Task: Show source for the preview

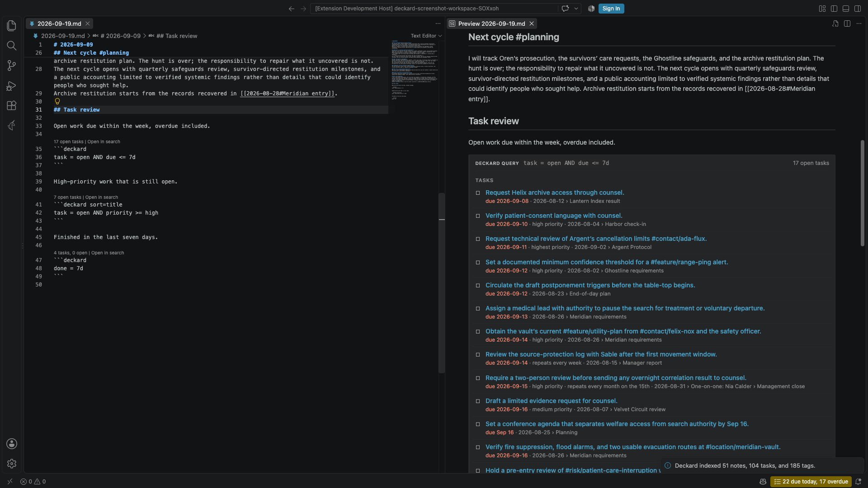Action: [x=835, y=23]
